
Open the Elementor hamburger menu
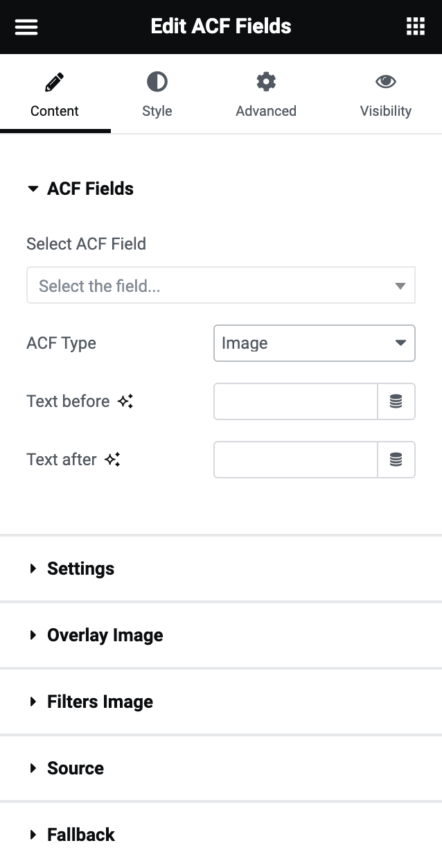[26, 26]
